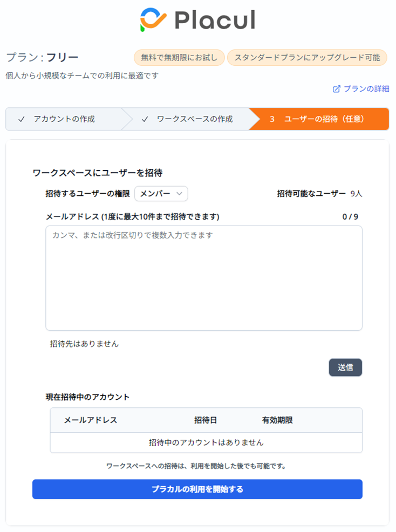Click the 有効期限 column header
The image size is (396, 532).
[277, 420]
